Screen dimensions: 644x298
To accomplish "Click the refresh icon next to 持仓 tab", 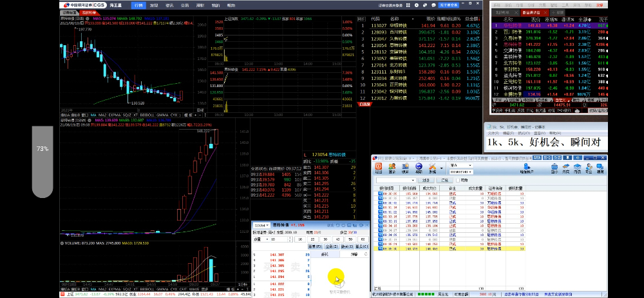I will tap(366, 254).
